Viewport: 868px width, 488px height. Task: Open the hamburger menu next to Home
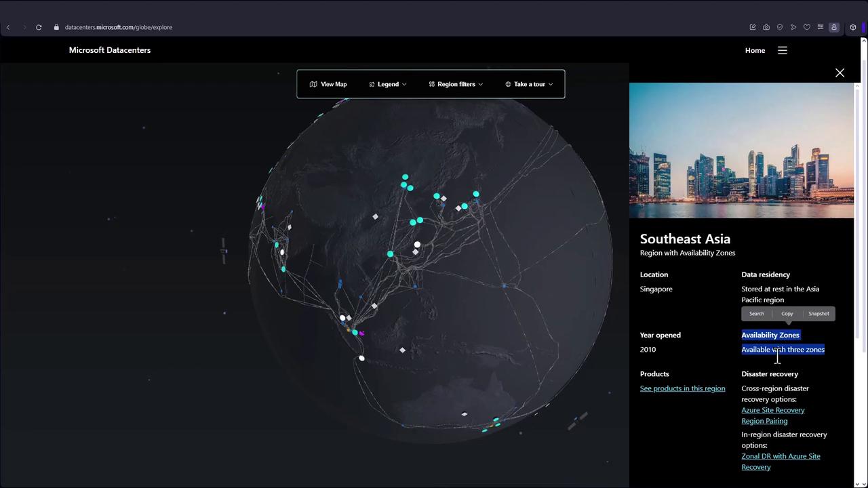coord(783,50)
